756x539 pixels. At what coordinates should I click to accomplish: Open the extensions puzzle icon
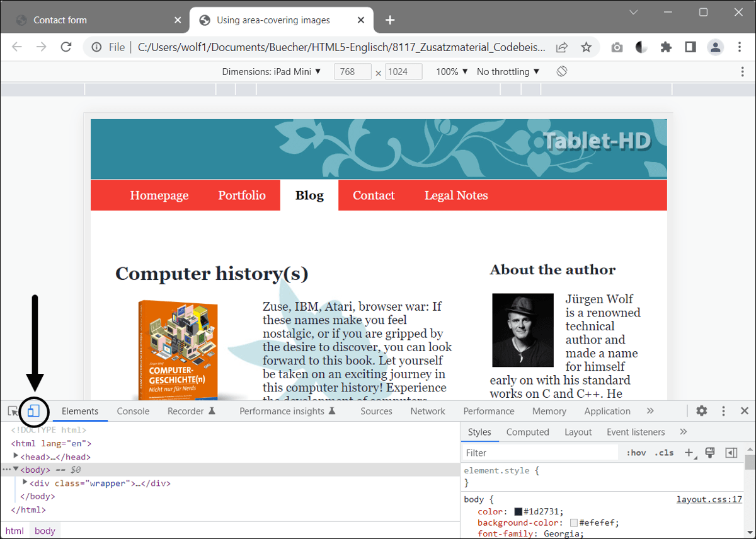coord(666,47)
